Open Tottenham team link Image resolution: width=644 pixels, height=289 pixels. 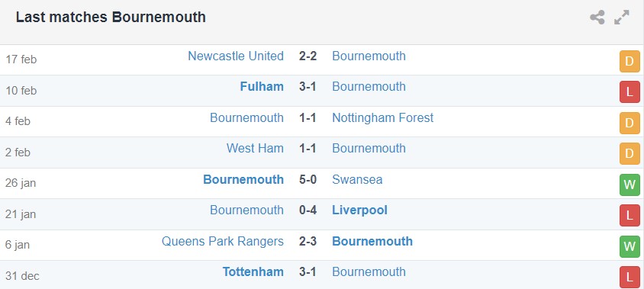[253, 271]
